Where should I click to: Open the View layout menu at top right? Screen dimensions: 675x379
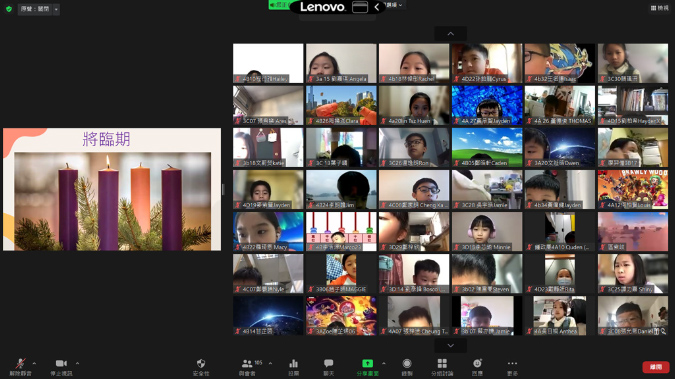pos(660,8)
